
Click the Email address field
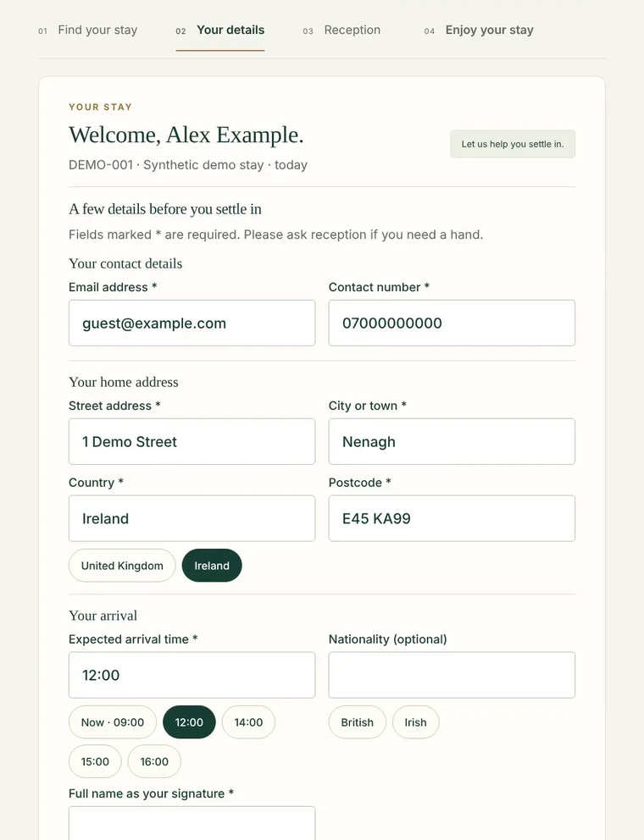coord(192,323)
